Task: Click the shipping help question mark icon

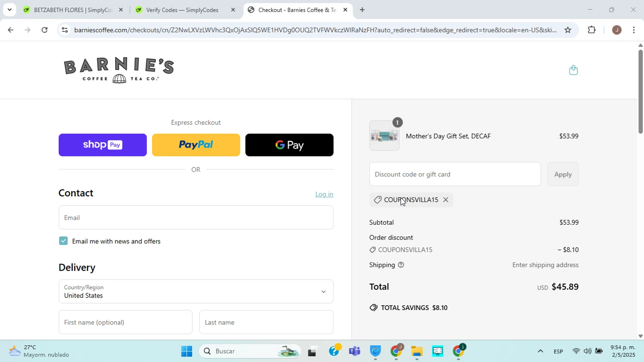Action: (x=401, y=265)
